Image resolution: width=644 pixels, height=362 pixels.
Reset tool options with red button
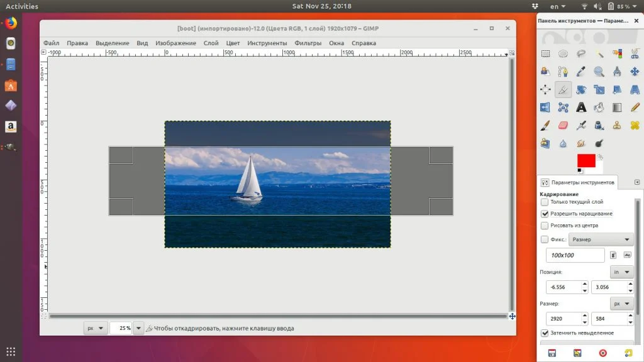click(x=602, y=353)
